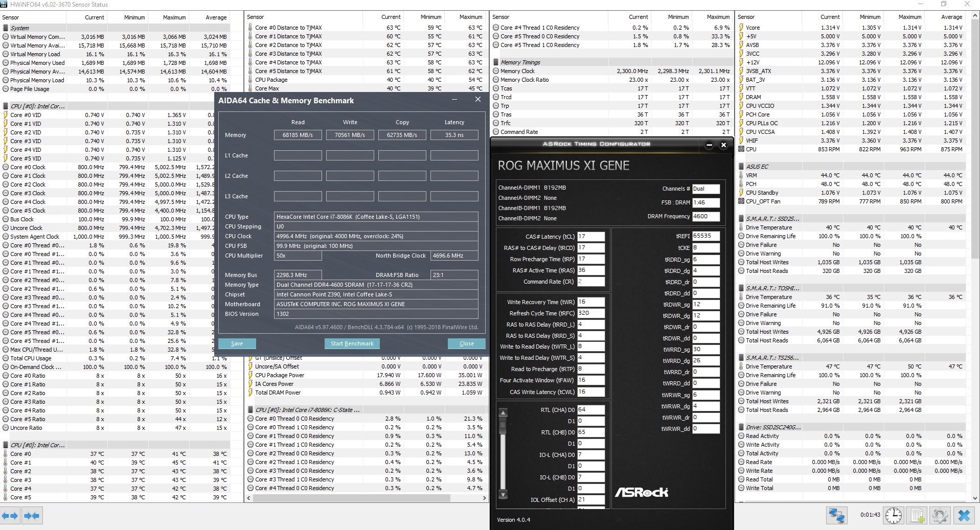Image resolution: width=980 pixels, height=530 pixels.
Task: Click the ASUS EC sensor group icon
Action: (741, 167)
